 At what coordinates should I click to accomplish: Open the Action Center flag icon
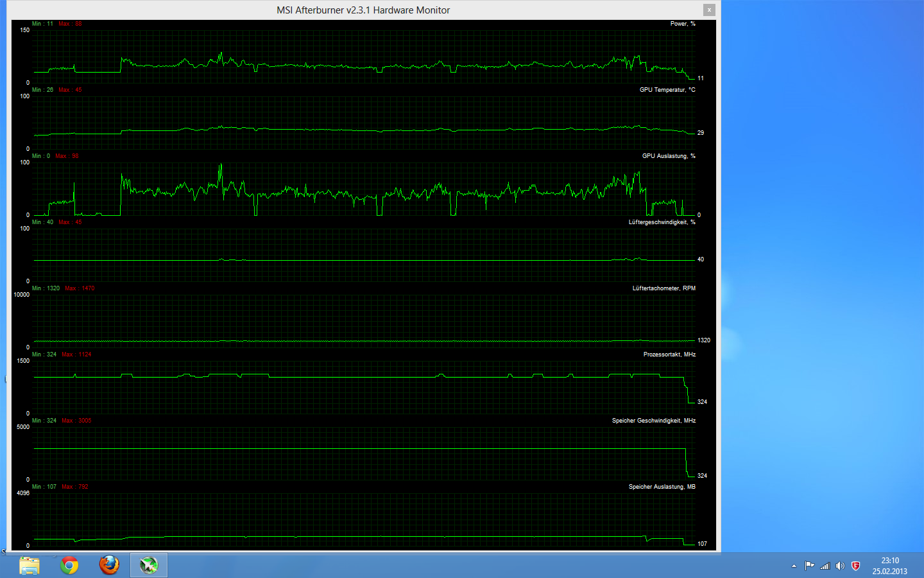coord(809,566)
